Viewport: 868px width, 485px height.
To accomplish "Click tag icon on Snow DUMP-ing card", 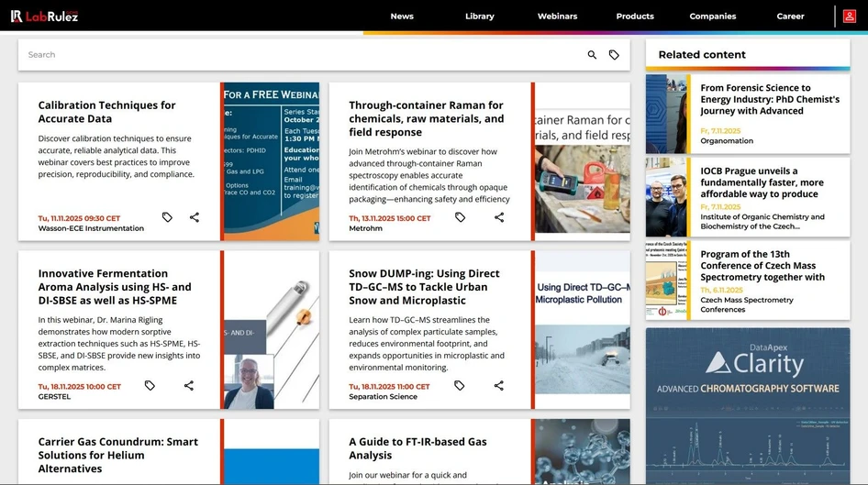I will pos(460,386).
